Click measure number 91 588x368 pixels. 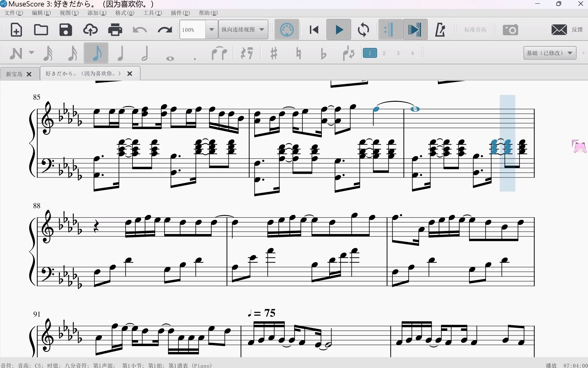click(x=37, y=314)
